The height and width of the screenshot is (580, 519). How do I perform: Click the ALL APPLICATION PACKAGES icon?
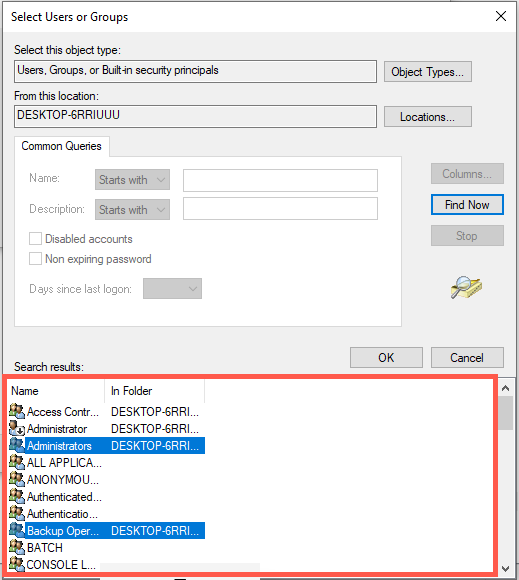pos(17,462)
